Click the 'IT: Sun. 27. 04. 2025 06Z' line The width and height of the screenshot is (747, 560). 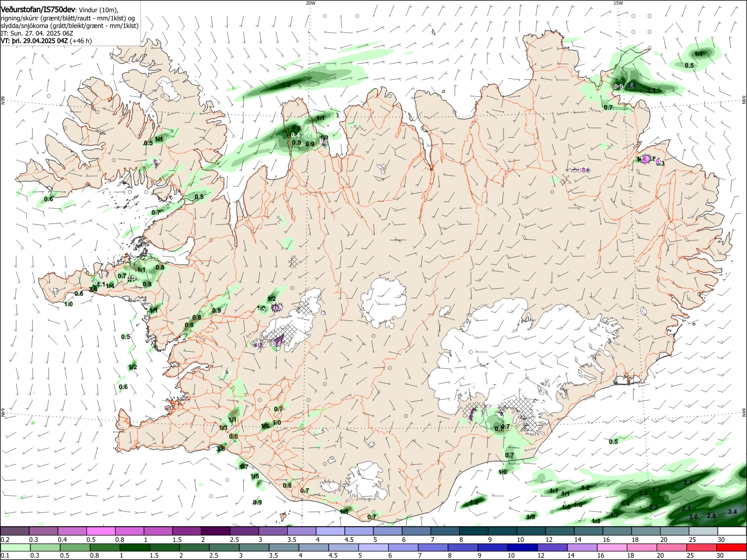tap(37, 34)
